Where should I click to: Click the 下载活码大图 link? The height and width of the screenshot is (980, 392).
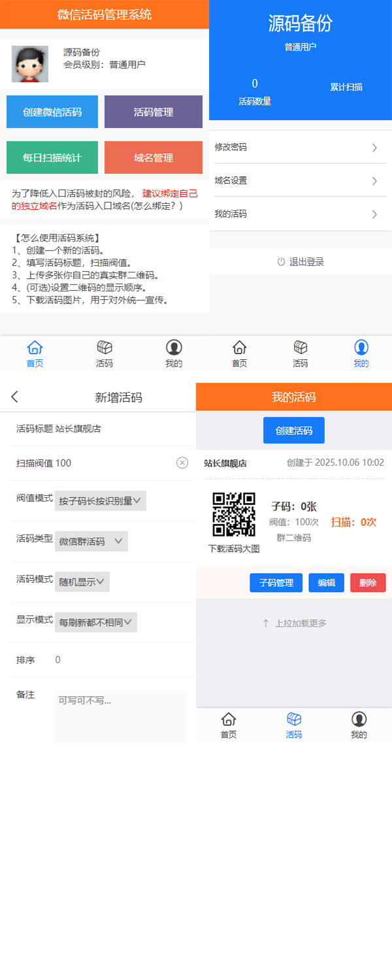[234, 549]
